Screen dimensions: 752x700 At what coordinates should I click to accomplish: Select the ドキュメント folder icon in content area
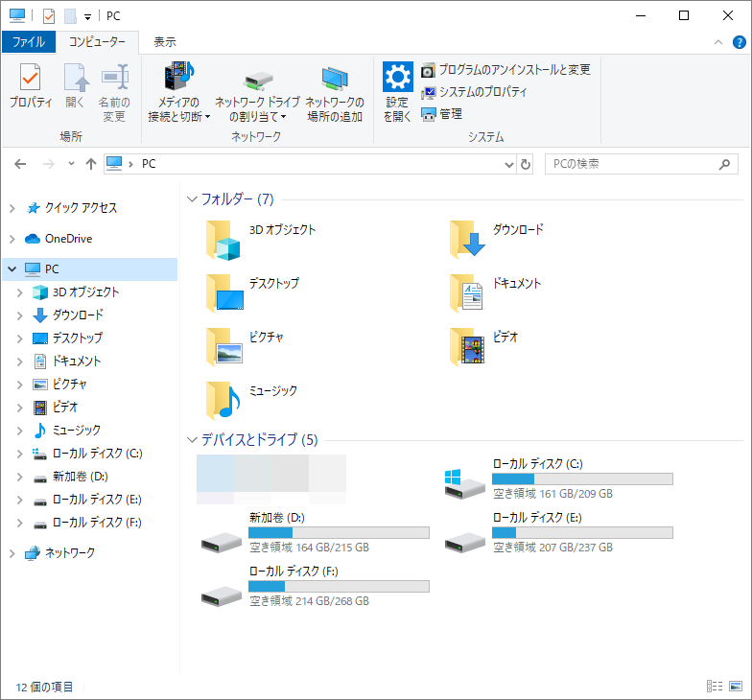[466, 293]
